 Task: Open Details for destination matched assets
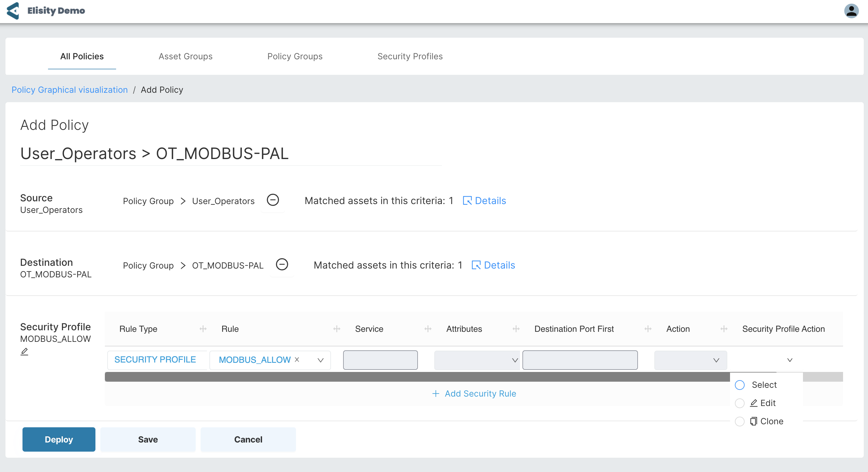493,265
